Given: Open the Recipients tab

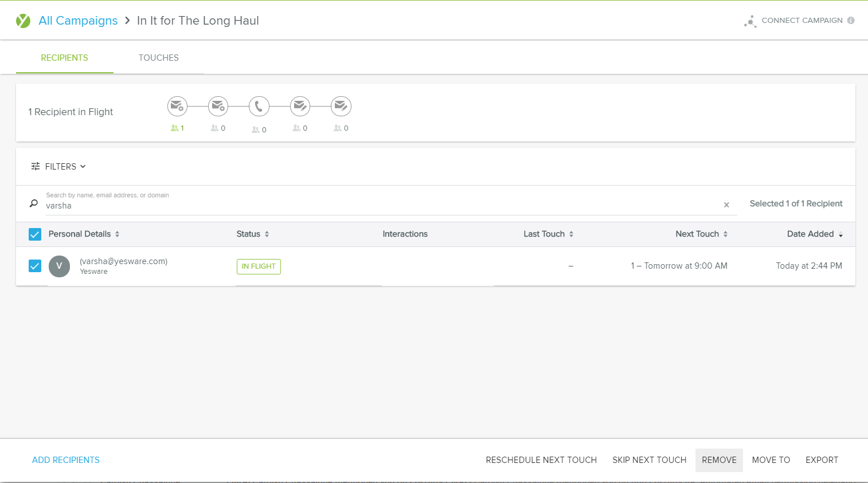Looking at the screenshot, I should 64,58.
